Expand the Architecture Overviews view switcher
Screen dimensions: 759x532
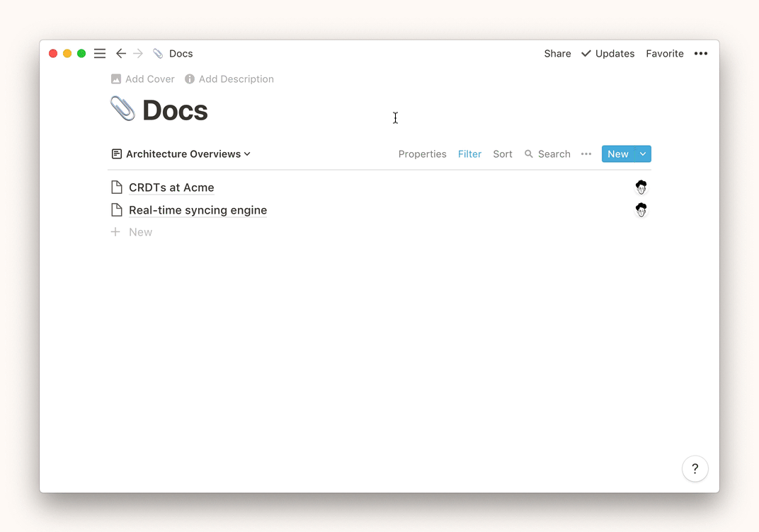click(x=181, y=154)
